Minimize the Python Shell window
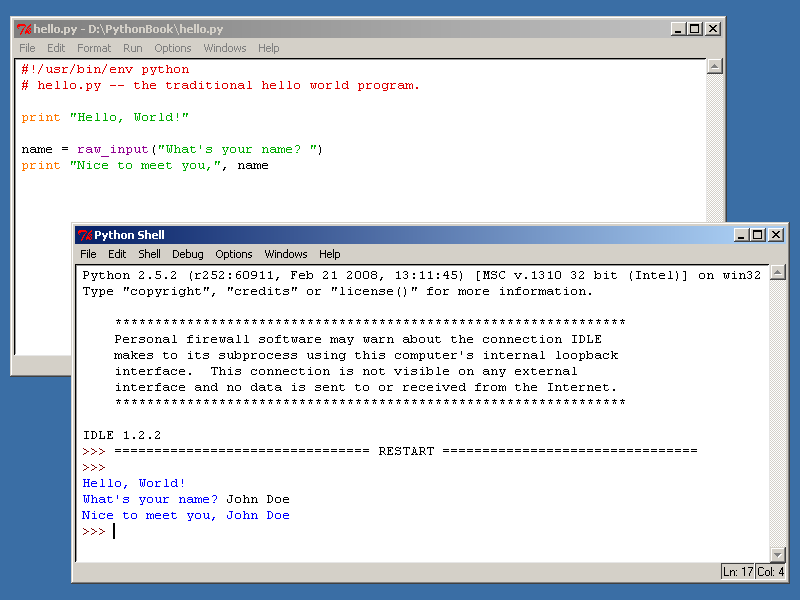Viewport: 800px width, 600px height. point(741,235)
